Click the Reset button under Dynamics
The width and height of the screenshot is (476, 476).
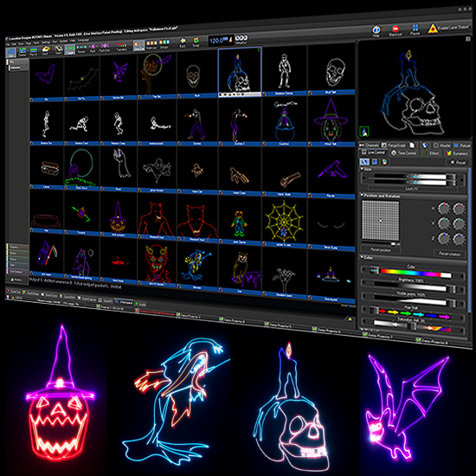coord(459,163)
